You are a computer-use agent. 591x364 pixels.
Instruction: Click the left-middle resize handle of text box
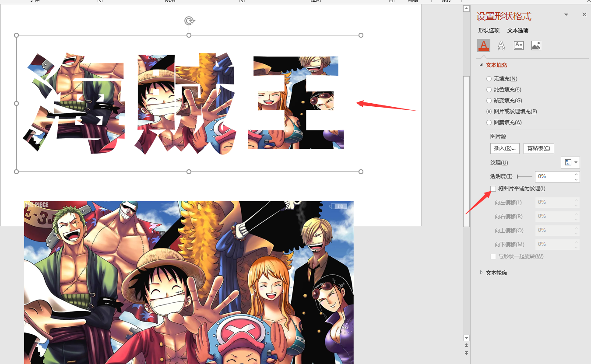[17, 103]
